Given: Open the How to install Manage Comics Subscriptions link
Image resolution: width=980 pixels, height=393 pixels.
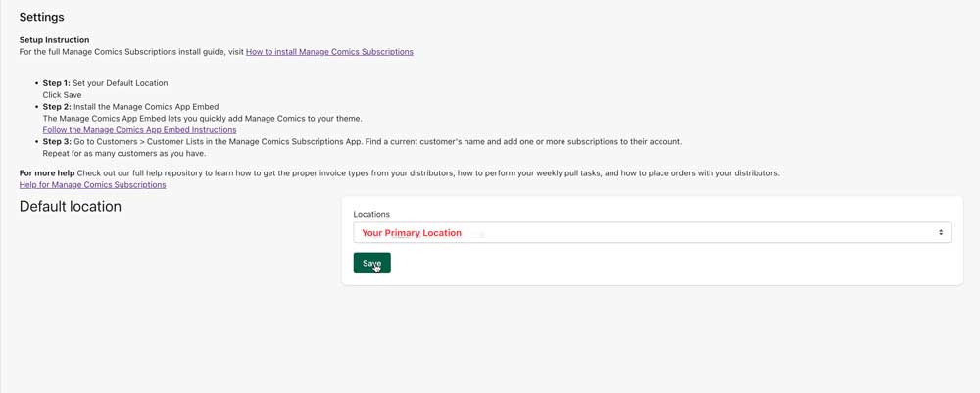Looking at the screenshot, I should [329, 52].
